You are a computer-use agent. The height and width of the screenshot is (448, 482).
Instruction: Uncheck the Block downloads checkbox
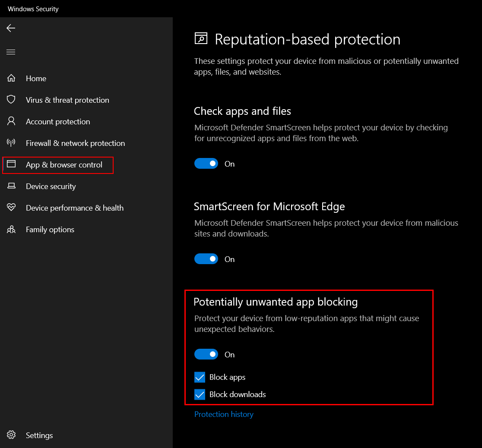(x=200, y=394)
